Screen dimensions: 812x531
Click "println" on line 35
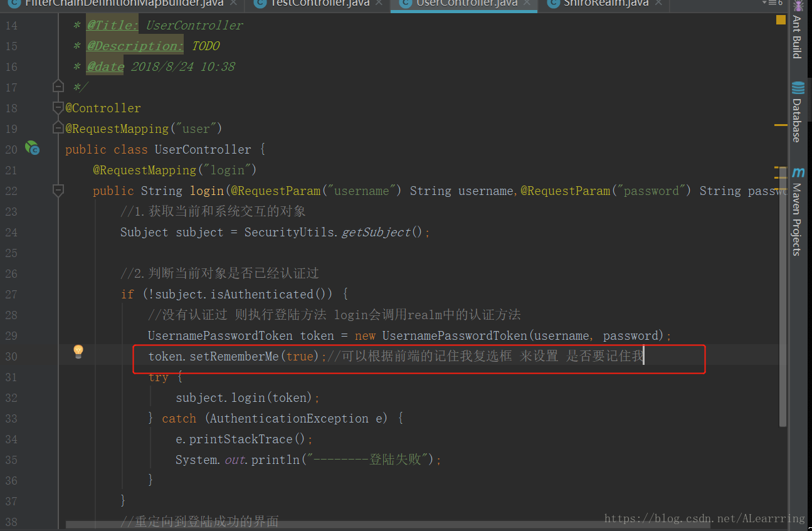(x=275, y=460)
